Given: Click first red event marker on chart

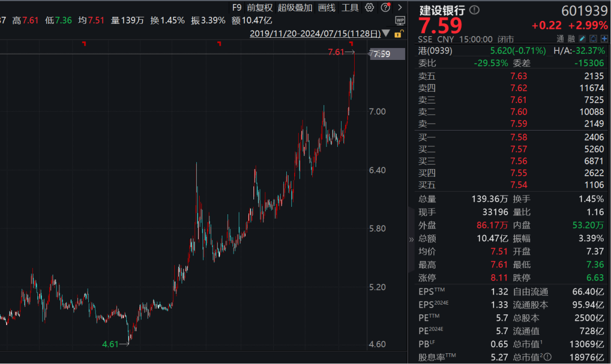Looking at the screenshot, I should 84,44.
